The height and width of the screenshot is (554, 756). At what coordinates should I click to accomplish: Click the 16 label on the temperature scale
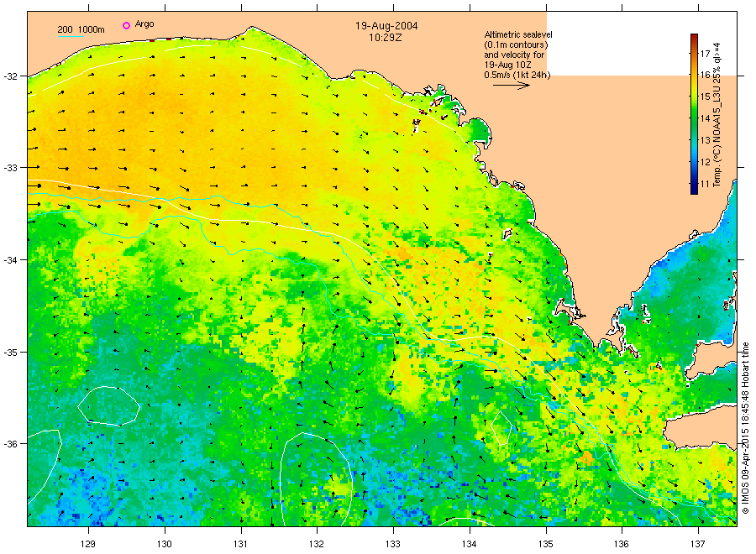[705, 75]
